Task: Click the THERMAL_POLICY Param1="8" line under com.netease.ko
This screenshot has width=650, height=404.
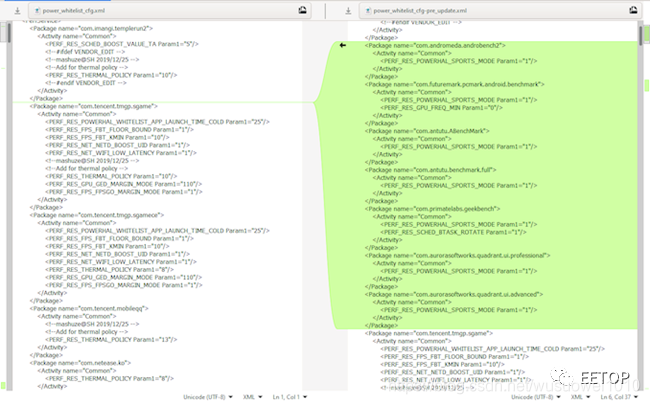Action: tap(109, 378)
